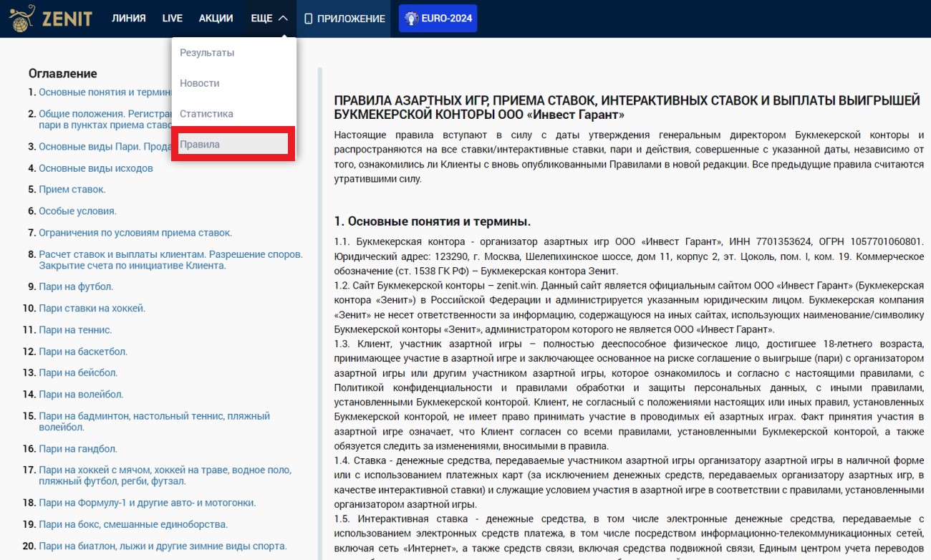Click the phone icon beside ПРИЛОЖЕНИЕ
The width and height of the screenshot is (931, 560).
pyautogui.click(x=309, y=19)
